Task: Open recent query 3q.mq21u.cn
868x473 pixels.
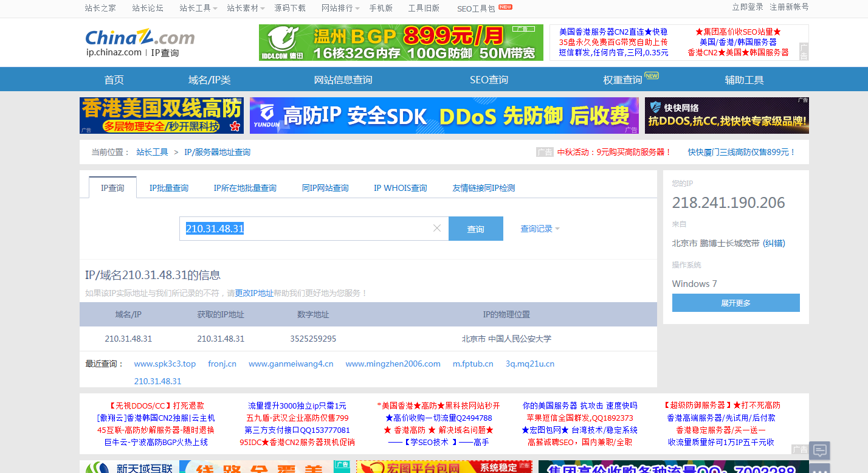Action: click(x=530, y=364)
